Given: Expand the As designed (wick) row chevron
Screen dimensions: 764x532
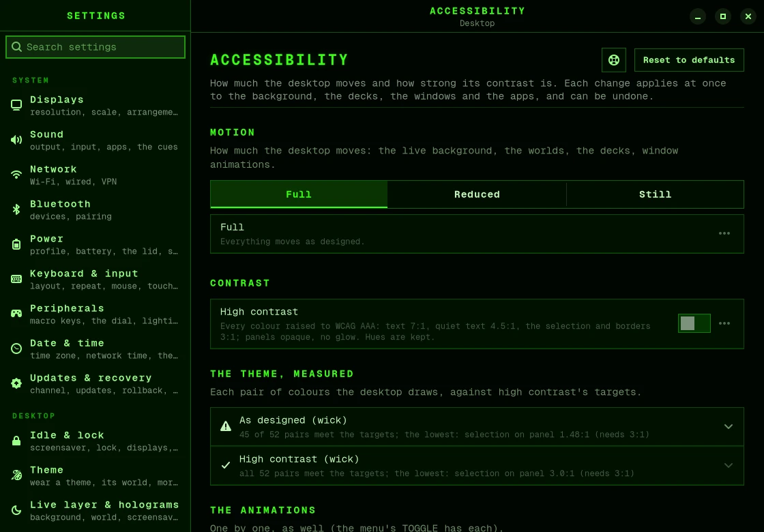Looking at the screenshot, I should point(729,427).
